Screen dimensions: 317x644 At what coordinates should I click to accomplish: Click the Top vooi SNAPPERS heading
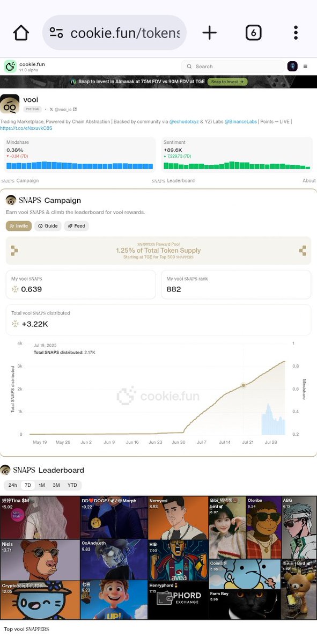point(26,629)
